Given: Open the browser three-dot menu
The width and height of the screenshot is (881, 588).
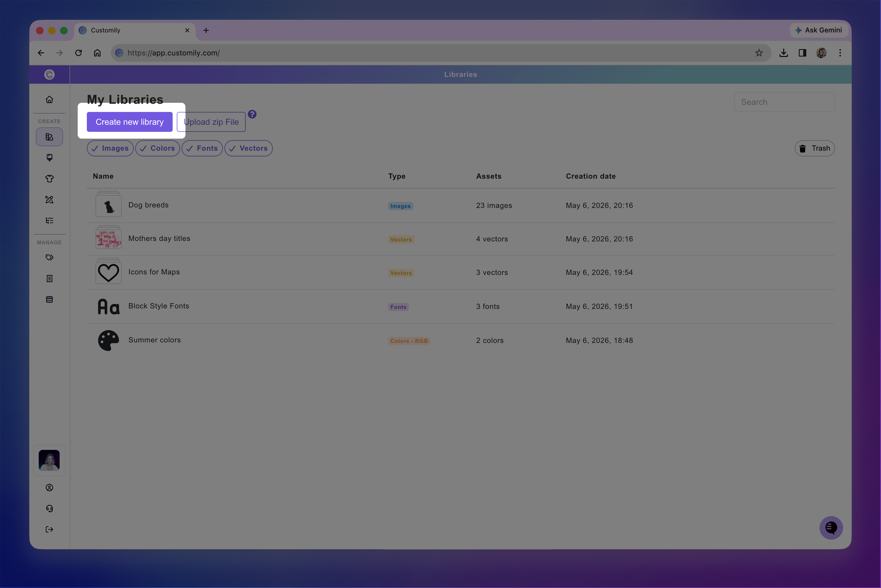Looking at the screenshot, I should 840,53.
